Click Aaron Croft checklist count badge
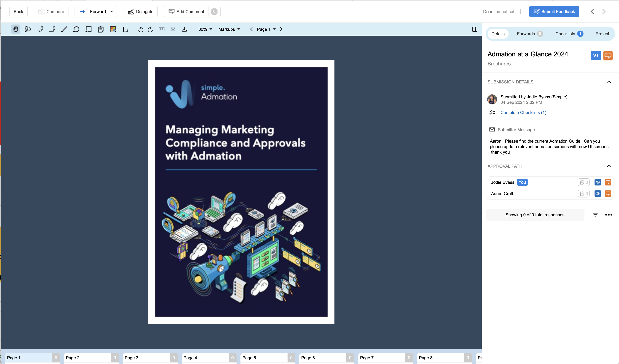This screenshot has width=619, height=364. [584, 194]
